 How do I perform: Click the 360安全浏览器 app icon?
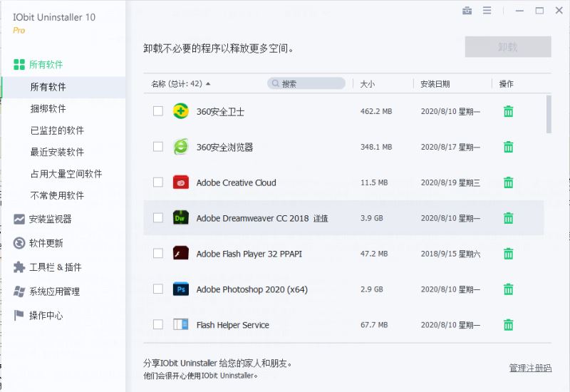(181, 147)
